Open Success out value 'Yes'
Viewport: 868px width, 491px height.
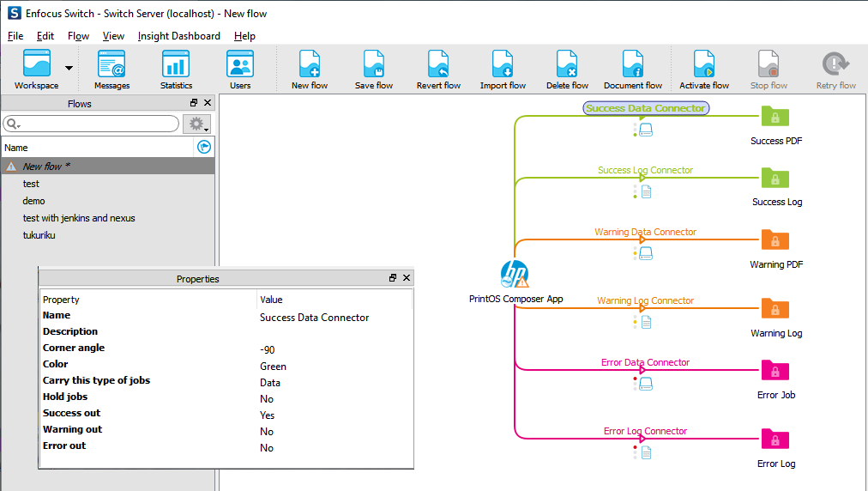tap(268, 415)
